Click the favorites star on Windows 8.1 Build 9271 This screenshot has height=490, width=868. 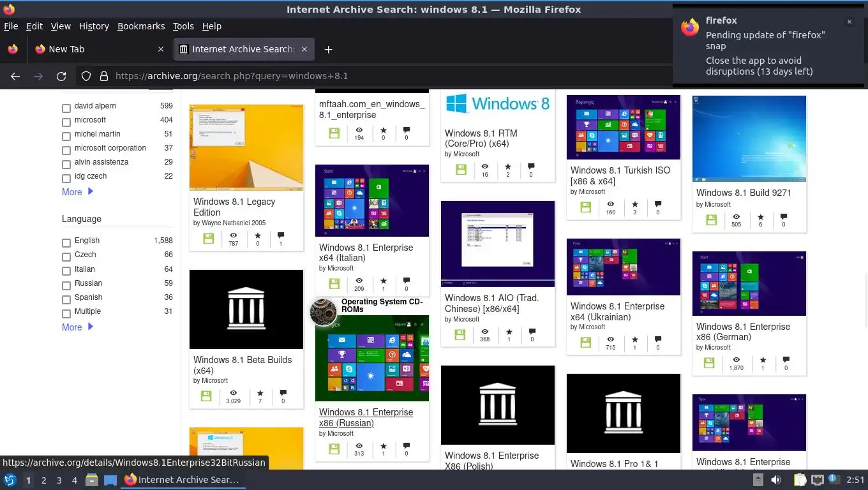pyautogui.click(x=760, y=217)
